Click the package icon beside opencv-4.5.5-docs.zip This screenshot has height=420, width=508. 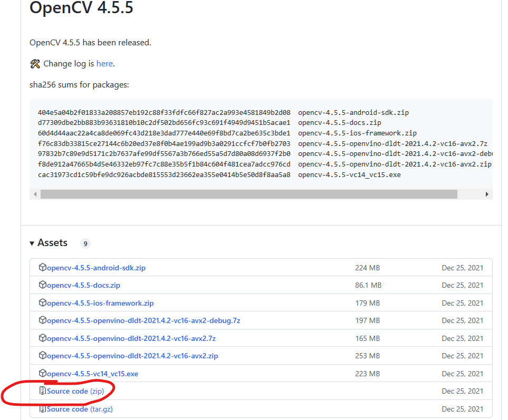[43, 285]
